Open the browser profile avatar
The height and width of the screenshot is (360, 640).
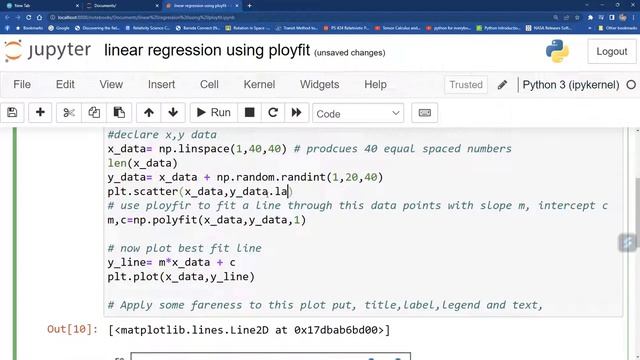[623, 18]
